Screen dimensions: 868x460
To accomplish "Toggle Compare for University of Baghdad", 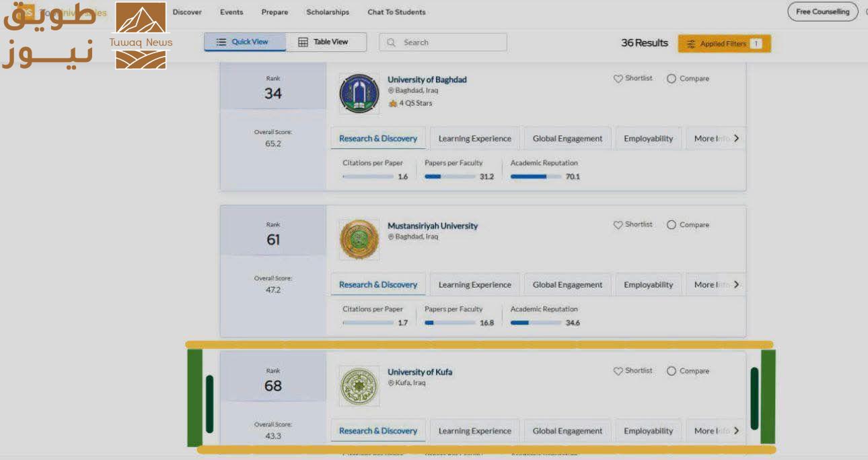I will [672, 79].
